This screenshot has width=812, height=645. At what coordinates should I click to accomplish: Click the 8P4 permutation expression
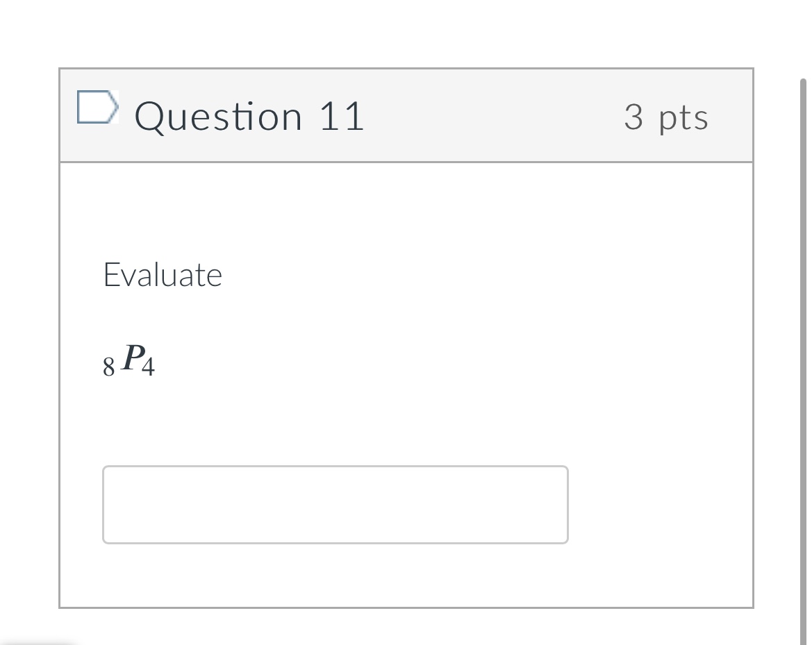[x=129, y=361]
